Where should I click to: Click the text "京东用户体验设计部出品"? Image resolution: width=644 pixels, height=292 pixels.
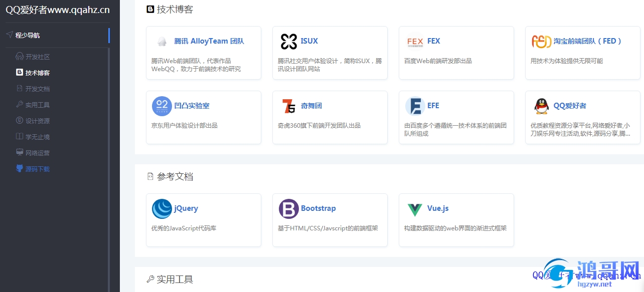click(185, 126)
